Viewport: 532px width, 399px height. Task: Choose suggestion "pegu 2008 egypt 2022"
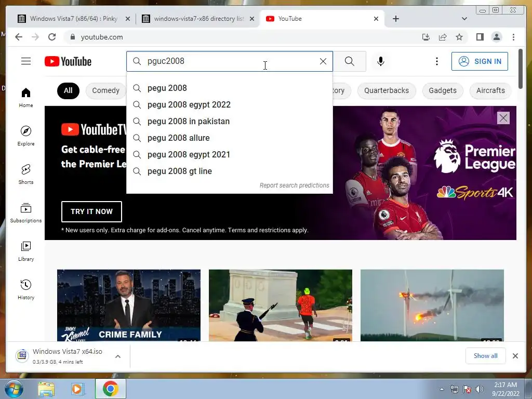[229, 104]
